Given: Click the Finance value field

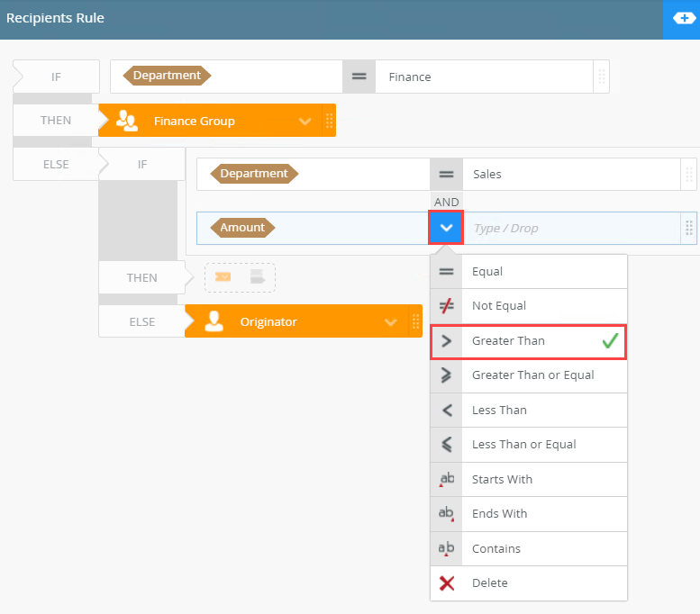Looking at the screenshot, I should [484, 77].
